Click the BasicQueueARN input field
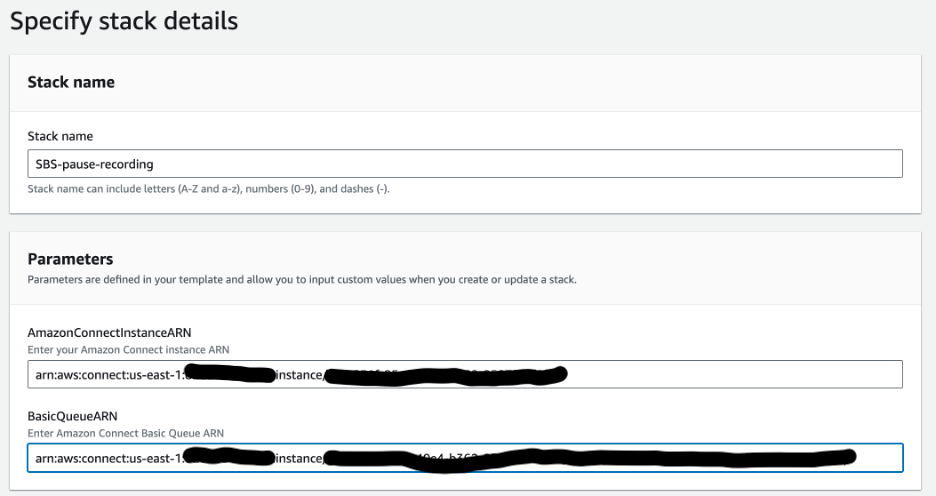This screenshot has height=496, width=936. click(x=464, y=458)
